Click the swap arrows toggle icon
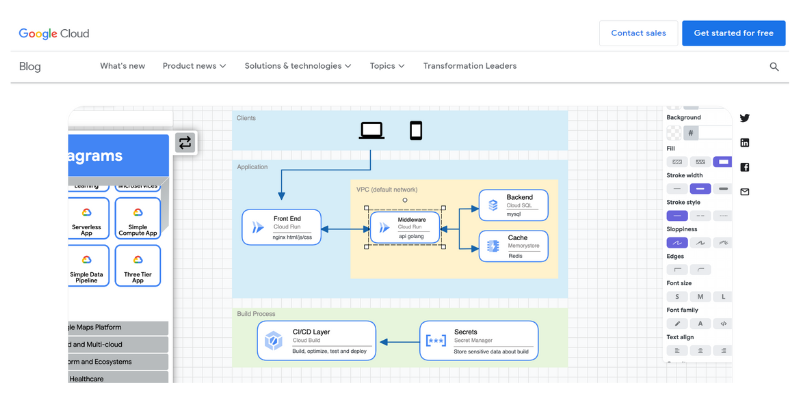This screenshot has height=400, width=800. click(185, 142)
